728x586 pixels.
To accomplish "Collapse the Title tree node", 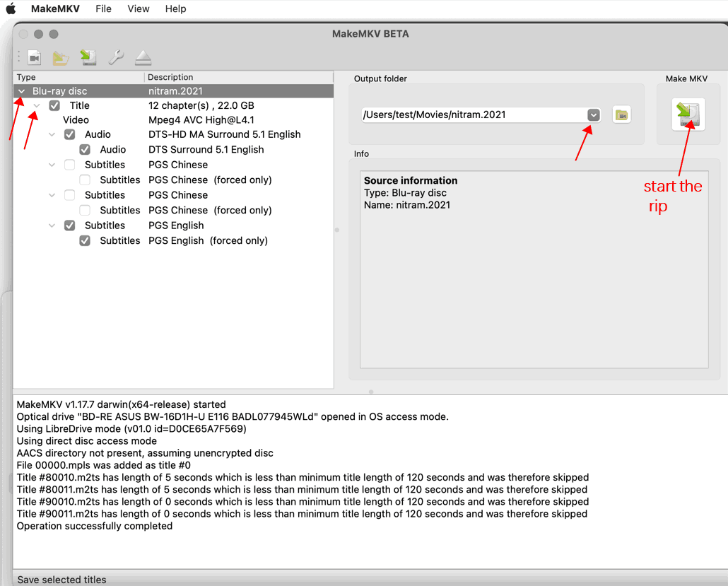I will coord(37,105).
